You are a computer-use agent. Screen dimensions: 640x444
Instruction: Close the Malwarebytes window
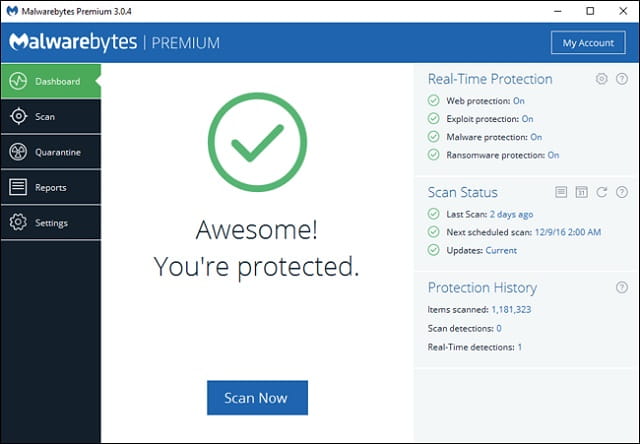(x=623, y=11)
